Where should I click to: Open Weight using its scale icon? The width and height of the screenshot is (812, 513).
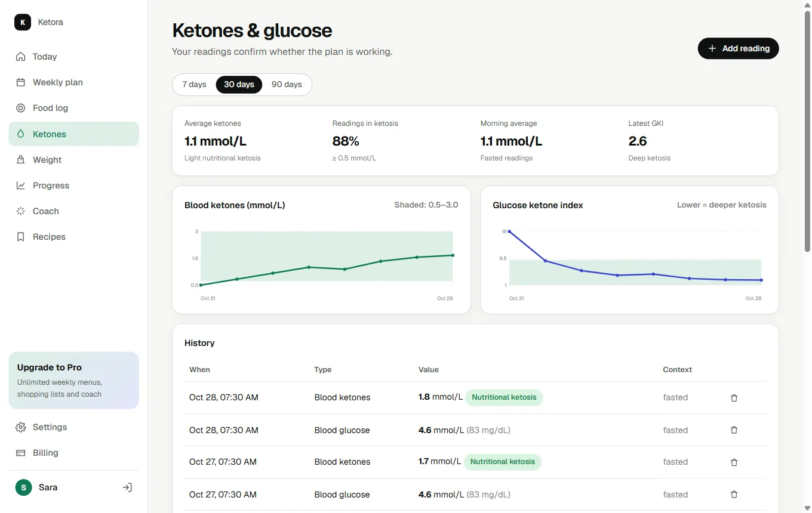(x=21, y=160)
